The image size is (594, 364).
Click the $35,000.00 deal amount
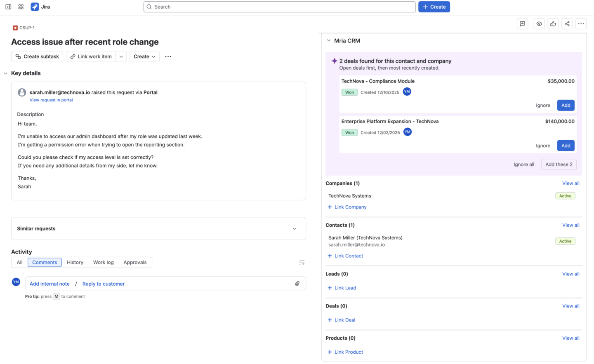561,81
